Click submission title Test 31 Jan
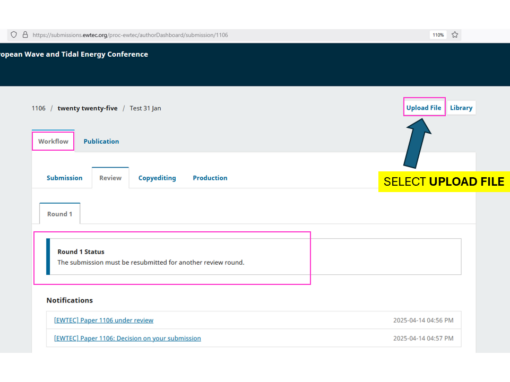The height and width of the screenshot is (382, 510). coord(145,108)
